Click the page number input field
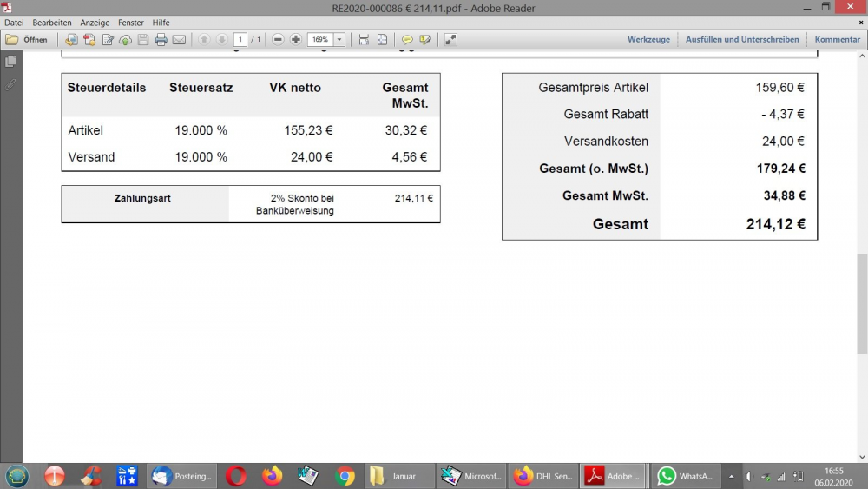The height and width of the screenshot is (489, 868). point(240,39)
